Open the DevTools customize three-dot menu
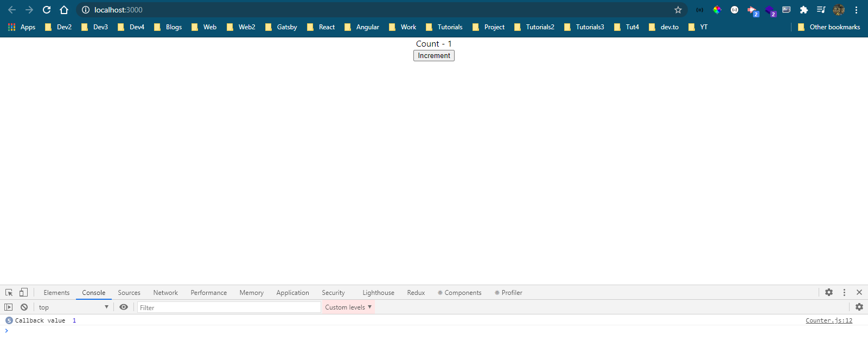This screenshot has width=868, height=341. (844, 292)
